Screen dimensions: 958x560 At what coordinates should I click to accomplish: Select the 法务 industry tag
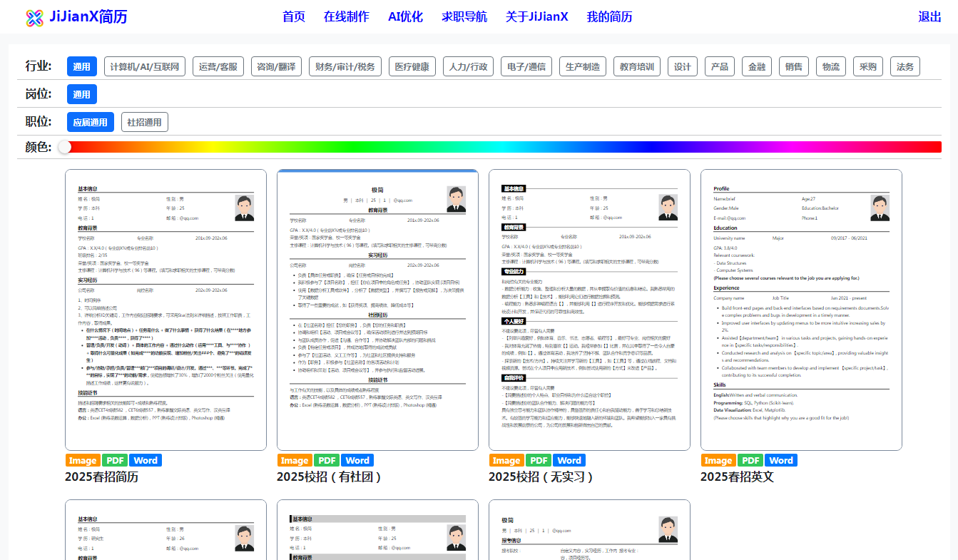[x=905, y=66]
